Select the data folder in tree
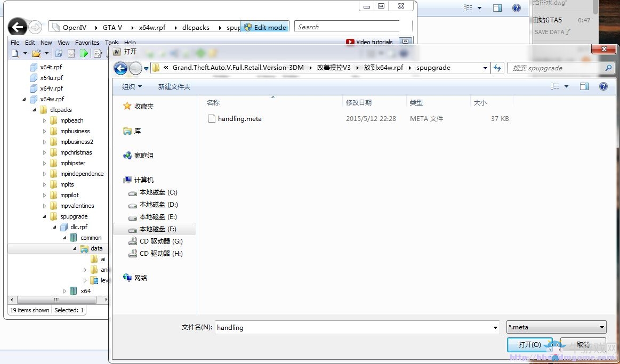The width and height of the screenshot is (620, 364). pos(96,248)
